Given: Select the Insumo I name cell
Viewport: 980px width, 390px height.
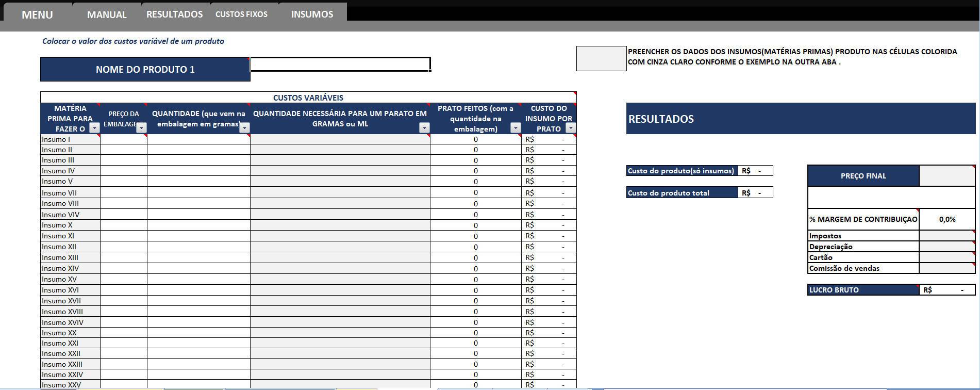Looking at the screenshot, I should [x=70, y=139].
